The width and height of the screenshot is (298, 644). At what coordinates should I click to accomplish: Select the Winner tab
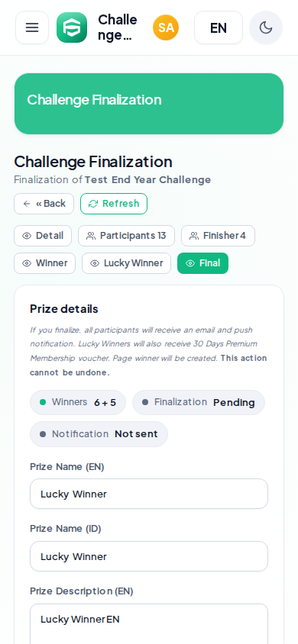tap(45, 263)
